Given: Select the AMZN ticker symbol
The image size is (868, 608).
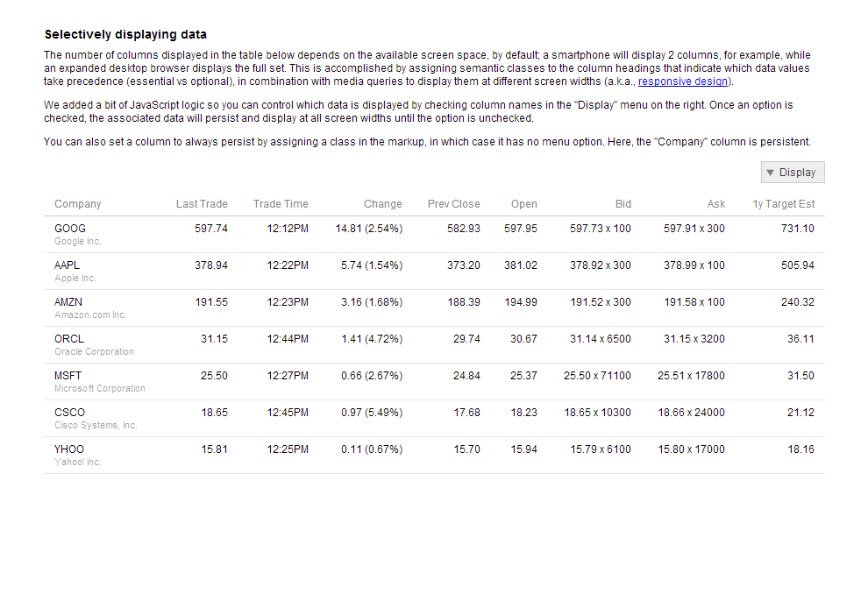Looking at the screenshot, I should [x=68, y=302].
